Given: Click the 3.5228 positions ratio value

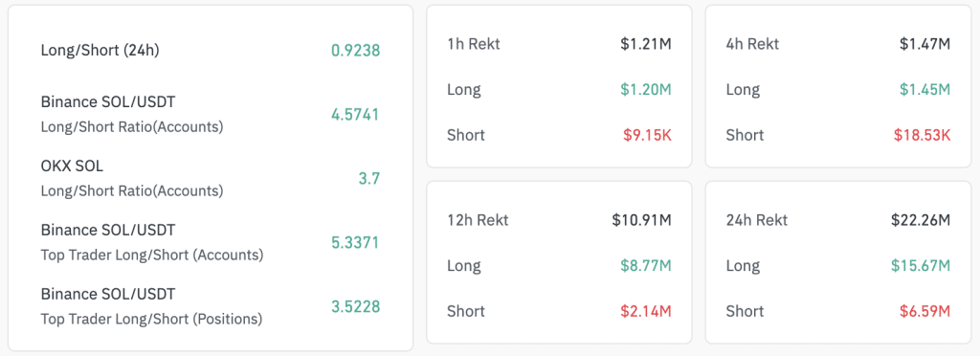Looking at the screenshot, I should coord(356,306).
